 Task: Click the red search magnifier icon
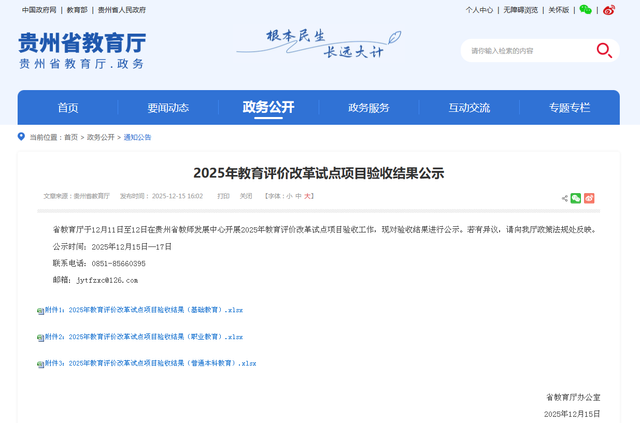(x=604, y=50)
